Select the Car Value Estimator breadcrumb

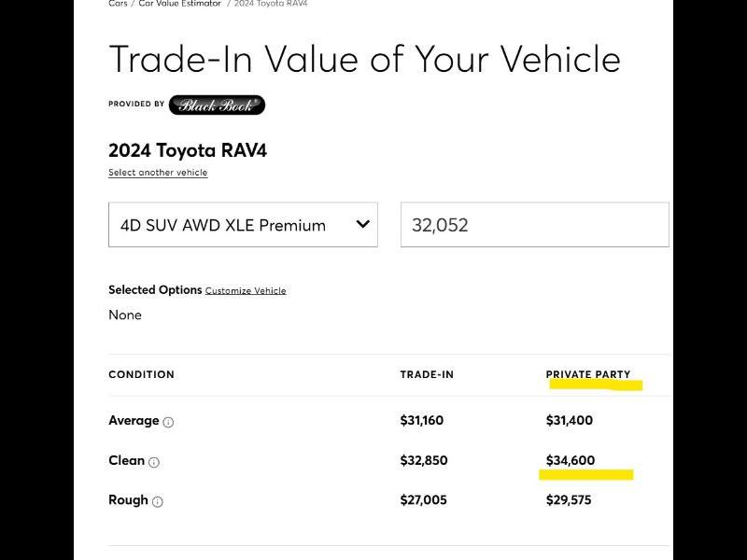point(179,4)
